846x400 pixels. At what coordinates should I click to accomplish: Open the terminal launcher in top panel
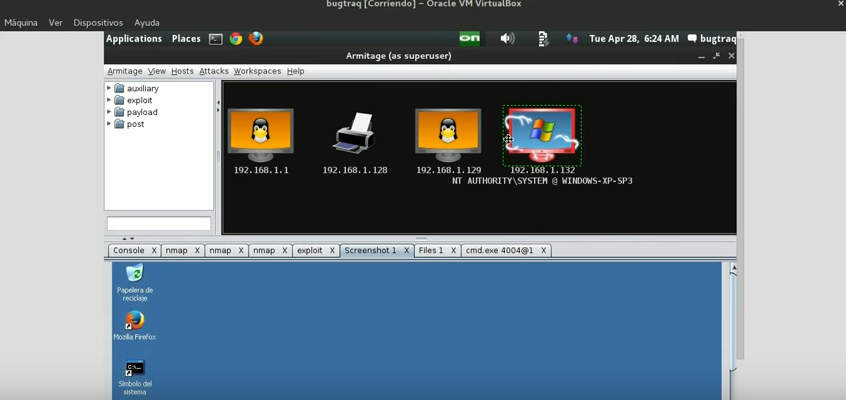[216, 39]
